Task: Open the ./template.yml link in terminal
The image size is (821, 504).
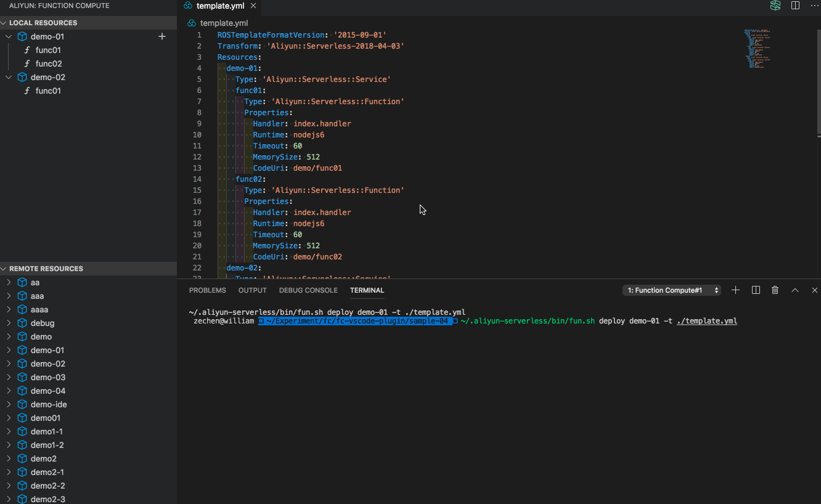Action: [x=706, y=320]
